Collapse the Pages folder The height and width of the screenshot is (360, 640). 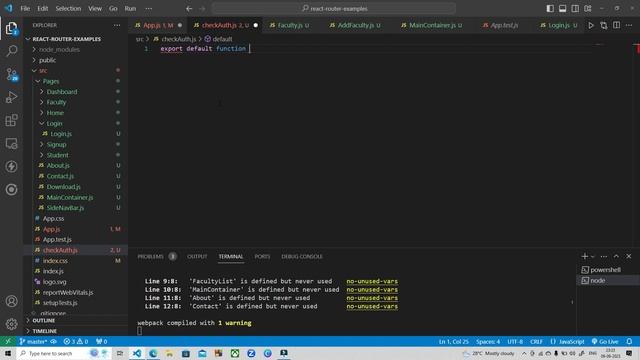[x=51, y=81]
